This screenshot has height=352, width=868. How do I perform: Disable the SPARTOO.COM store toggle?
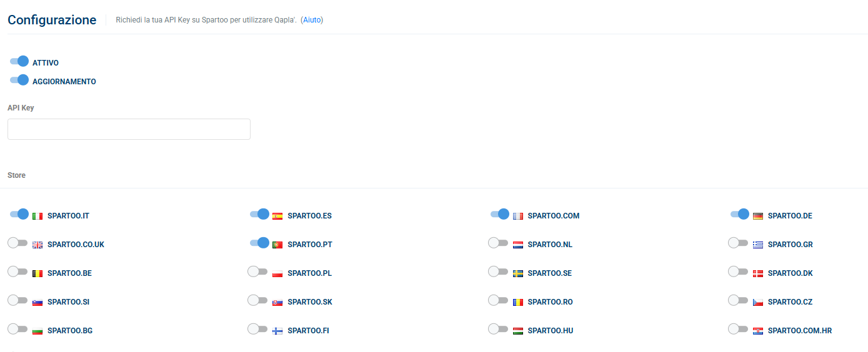click(500, 214)
